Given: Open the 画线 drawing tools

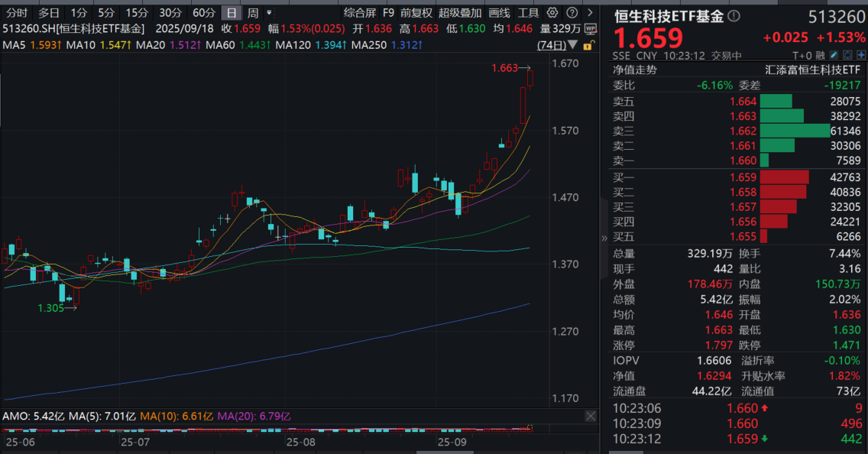Looking at the screenshot, I should (x=499, y=12).
